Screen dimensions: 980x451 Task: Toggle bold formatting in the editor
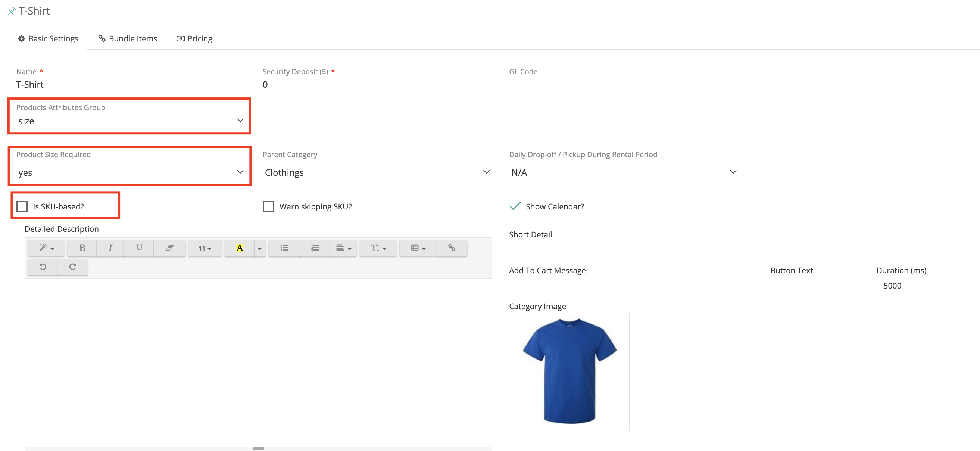82,248
